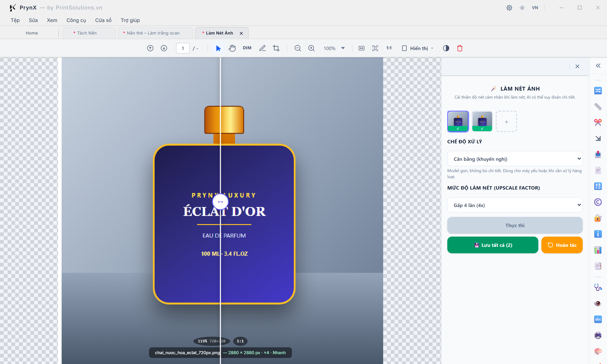Open the Tệp menu
Image resolution: width=607 pixels, height=364 pixels.
point(15,20)
